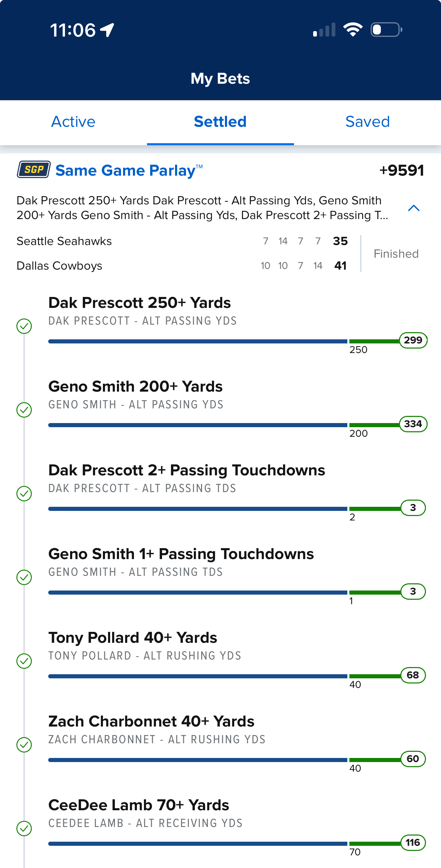Tap the location arrow in status bar
The width and height of the screenshot is (441, 868).
pos(107,30)
